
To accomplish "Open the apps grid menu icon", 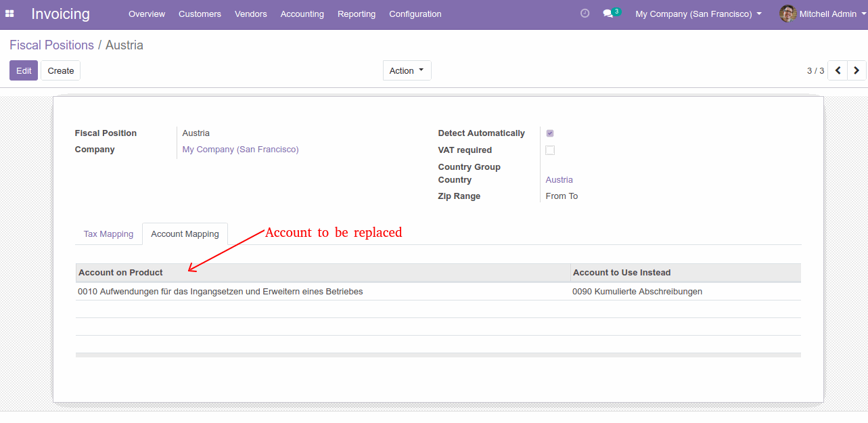I will click(x=9, y=14).
